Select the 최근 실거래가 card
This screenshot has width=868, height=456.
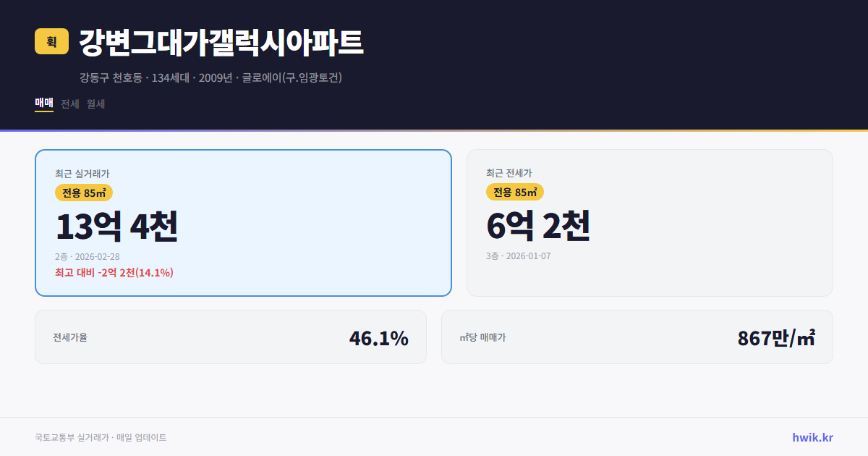coord(243,222)
